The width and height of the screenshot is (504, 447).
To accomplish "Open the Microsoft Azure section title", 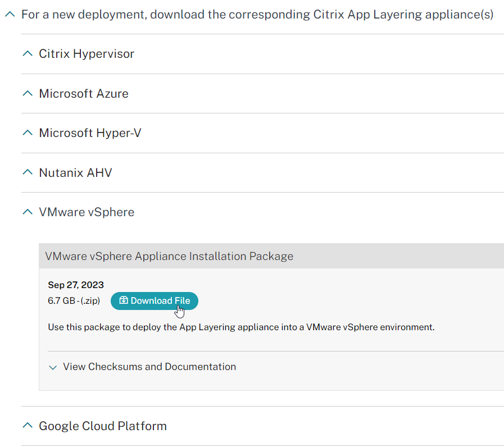I will pyautogui.click(x=84, y=94).
